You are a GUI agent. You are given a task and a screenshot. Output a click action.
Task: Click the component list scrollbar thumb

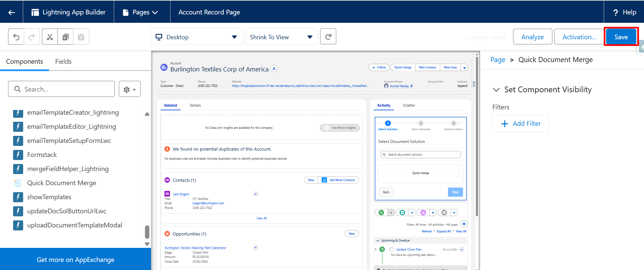(x=147, y=232)
